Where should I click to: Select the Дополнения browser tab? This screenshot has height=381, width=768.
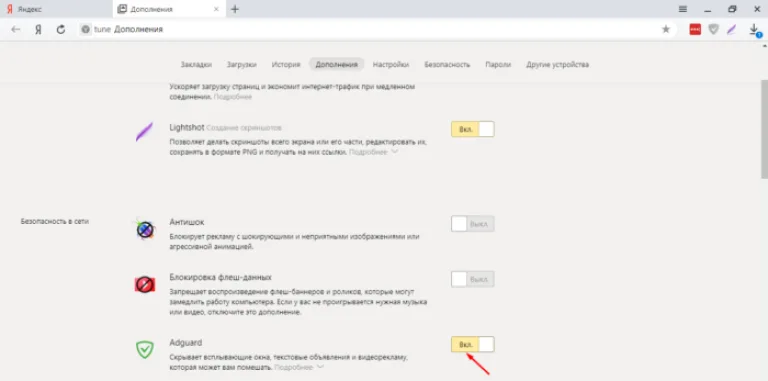(x=168, y=9)
